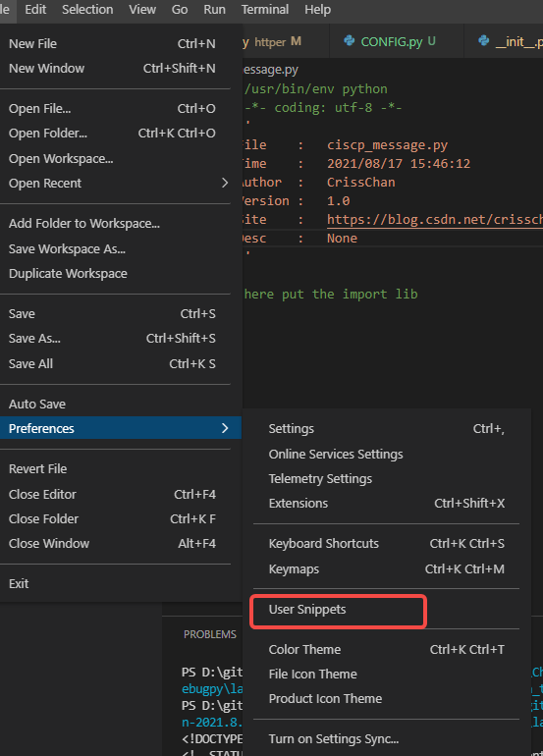Screen dimensions: 543x756
Task: Choose Close Window
Action: 115,543
